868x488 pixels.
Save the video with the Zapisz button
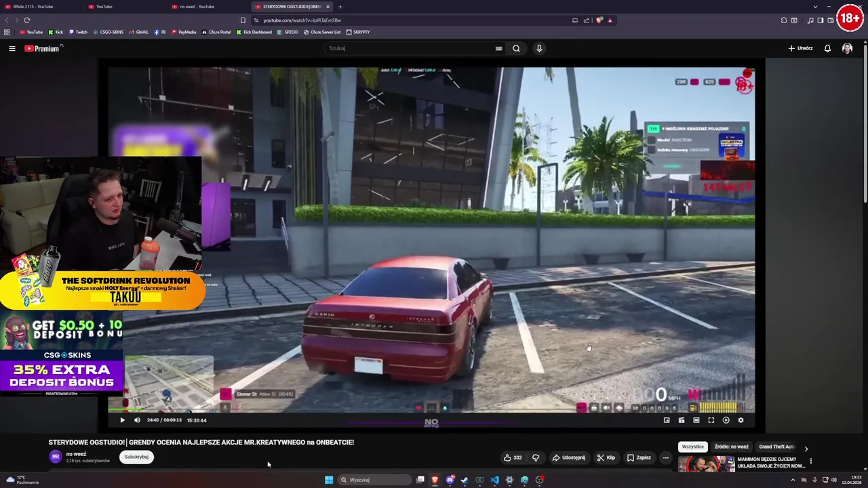[639, 457]
